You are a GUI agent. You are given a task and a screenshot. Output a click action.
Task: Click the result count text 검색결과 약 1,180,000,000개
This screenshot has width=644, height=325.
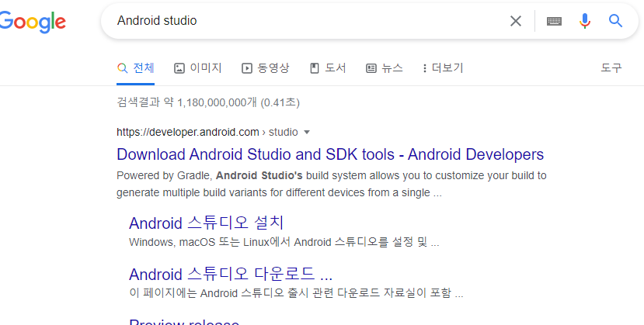coord(208,102)
